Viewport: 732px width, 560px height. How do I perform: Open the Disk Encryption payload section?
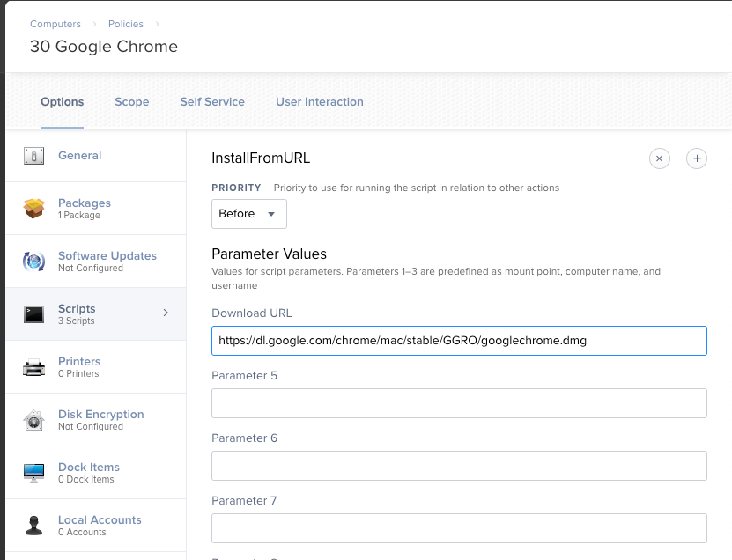pyautogui.click(x=96, y=419)
